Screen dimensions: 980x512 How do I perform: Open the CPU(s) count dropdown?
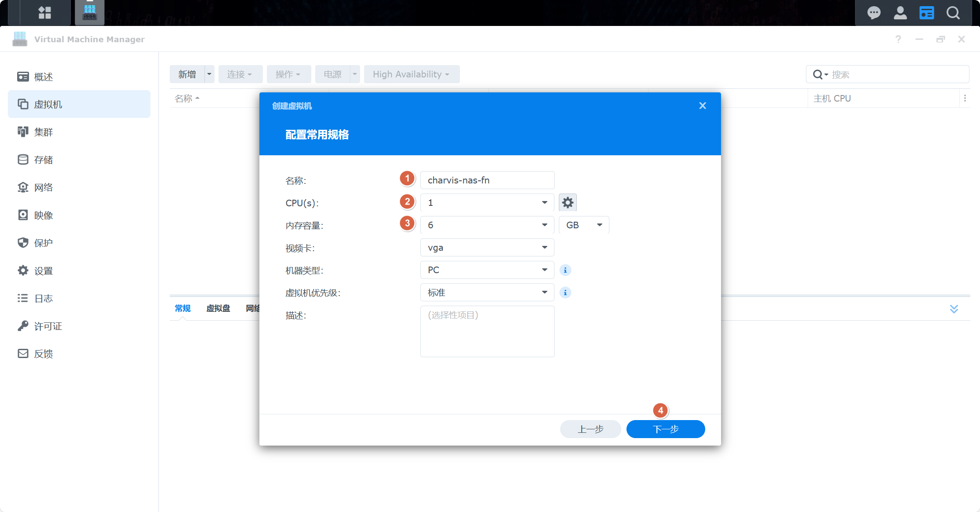[x=487, y=203]
